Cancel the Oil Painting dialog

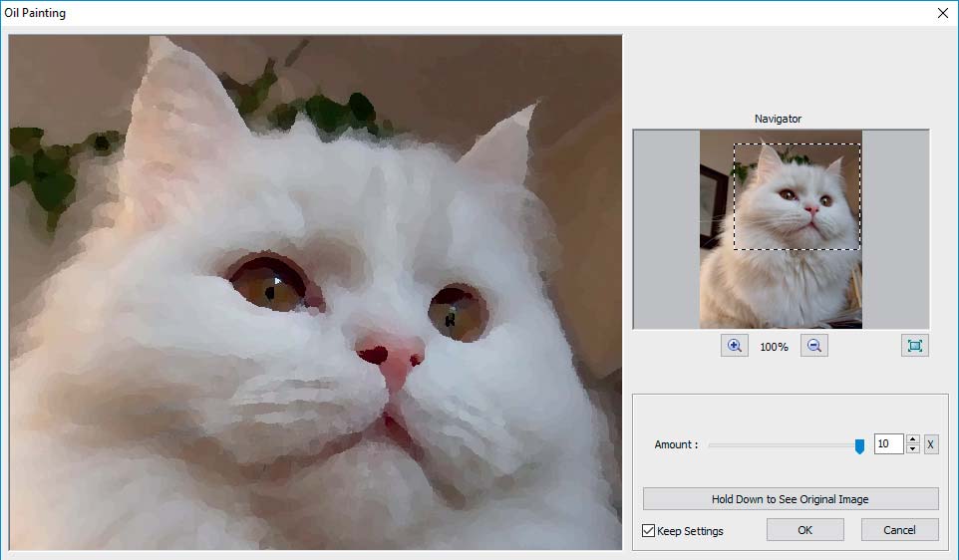point(899,530)
